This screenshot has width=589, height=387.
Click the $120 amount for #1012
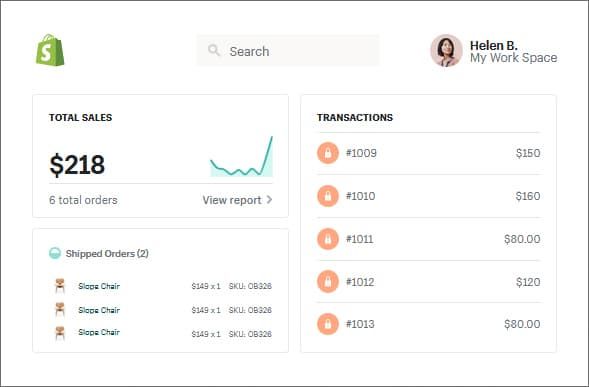pos(528,282)
